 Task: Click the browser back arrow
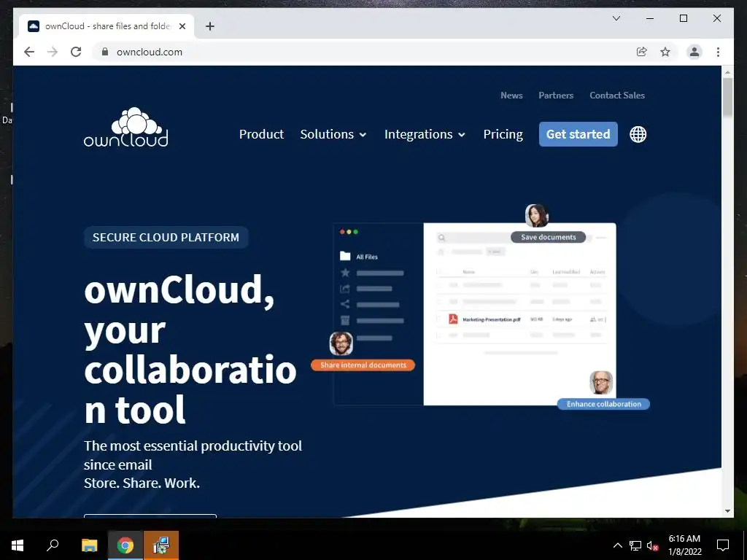pyautogui.click(x=29, y=52)
